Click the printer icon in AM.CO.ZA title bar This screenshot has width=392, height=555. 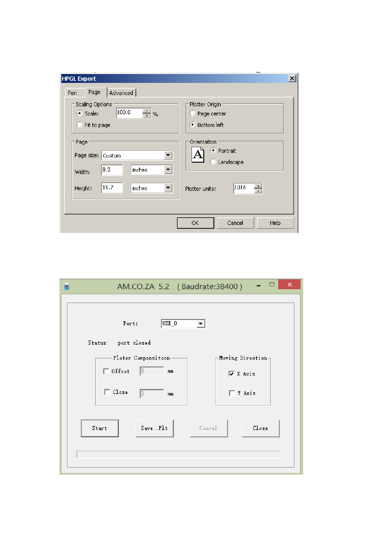(x=67, y=286)
